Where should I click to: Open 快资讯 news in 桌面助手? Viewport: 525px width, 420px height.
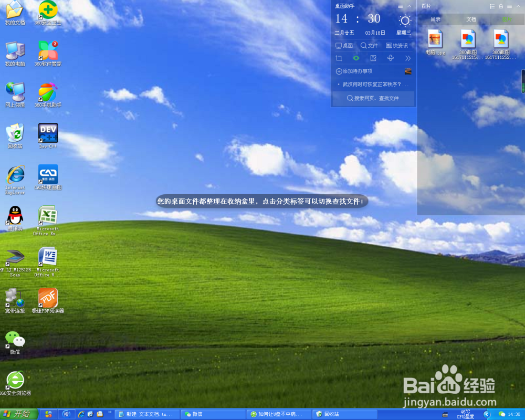pyautogui.click(x=397, y=46)
